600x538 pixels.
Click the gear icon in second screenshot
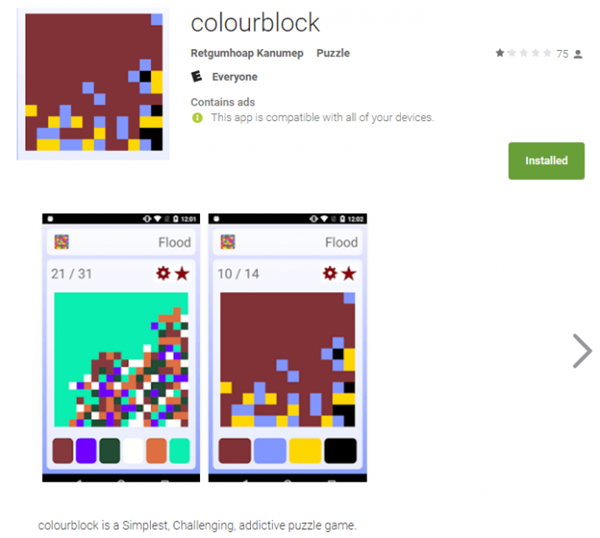pos(330,273)
